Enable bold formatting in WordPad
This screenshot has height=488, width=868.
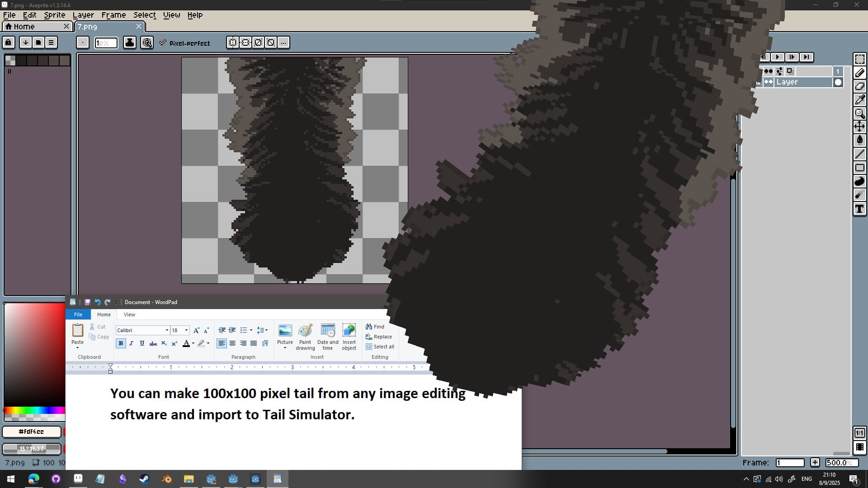tap(120, 343)
